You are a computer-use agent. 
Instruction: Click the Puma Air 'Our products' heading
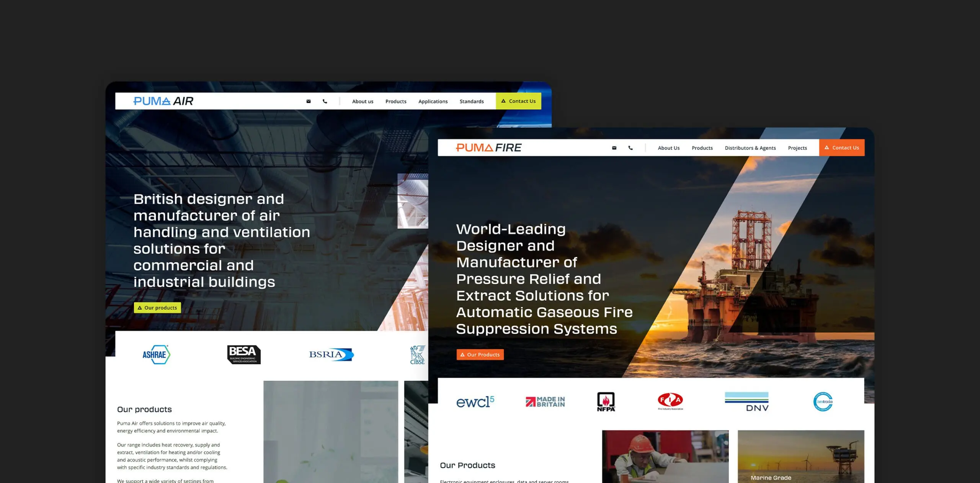(144, 409)
